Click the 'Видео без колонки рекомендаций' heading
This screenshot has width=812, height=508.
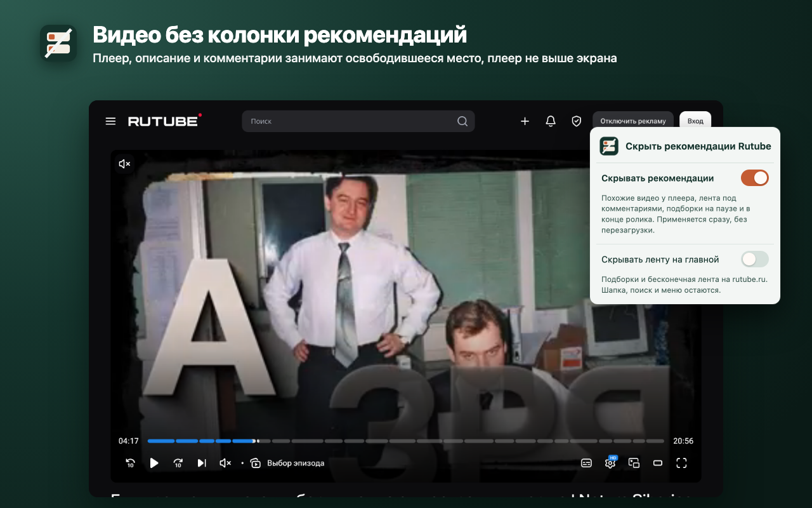click(x=280, y=34)
